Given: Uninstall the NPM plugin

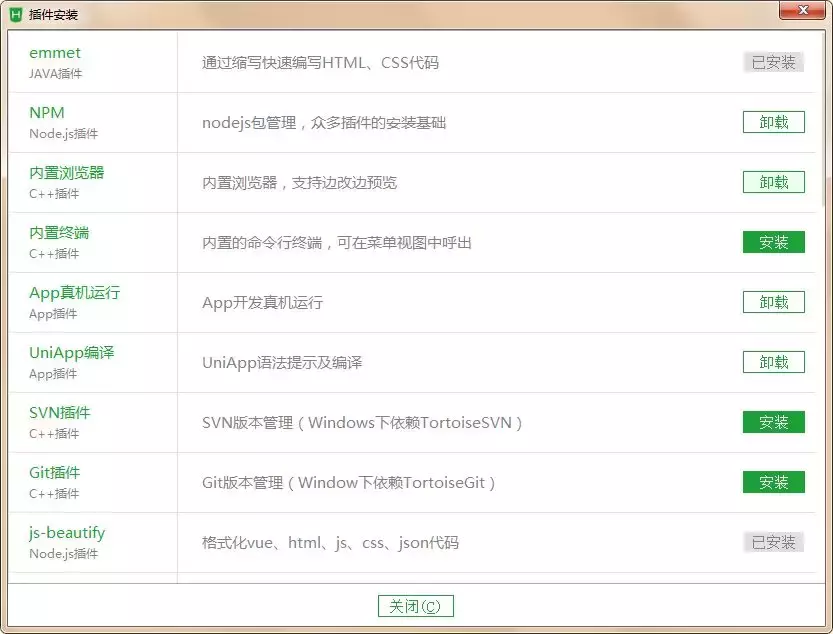Looking at the screenshot, I should point(773,122).
